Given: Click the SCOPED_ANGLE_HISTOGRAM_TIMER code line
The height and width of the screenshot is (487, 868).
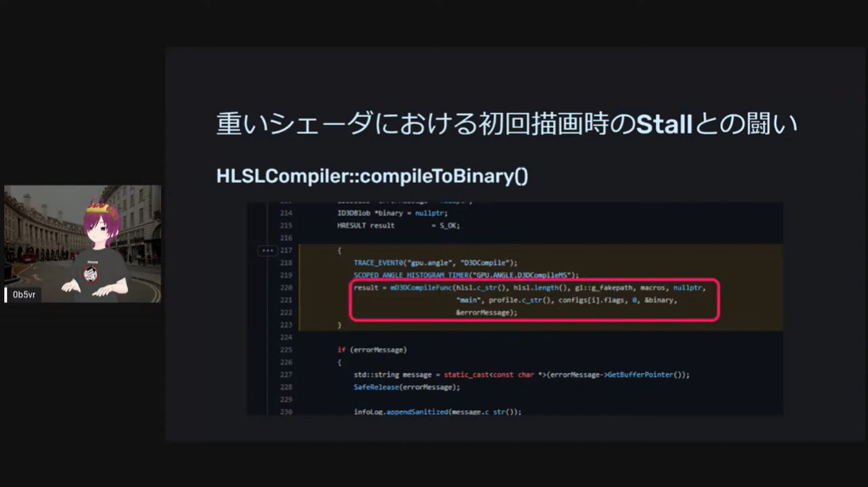Looking at the screenshot, I should [466, 275].
